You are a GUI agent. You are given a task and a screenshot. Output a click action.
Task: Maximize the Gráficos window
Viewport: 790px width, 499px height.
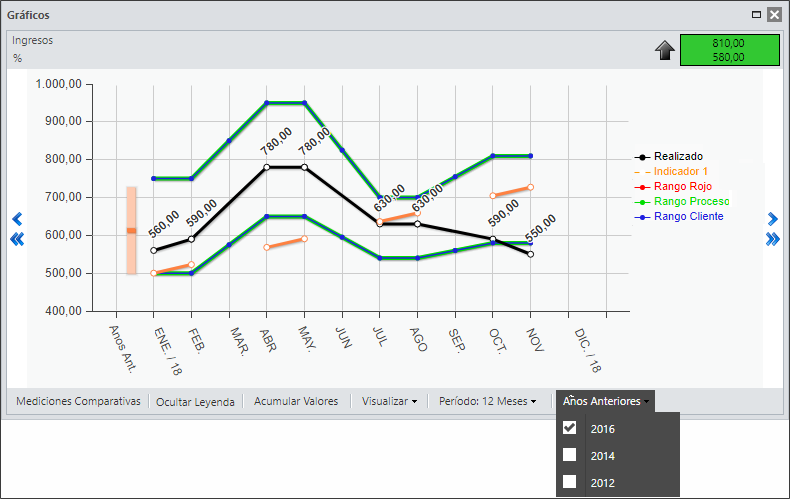756,15
